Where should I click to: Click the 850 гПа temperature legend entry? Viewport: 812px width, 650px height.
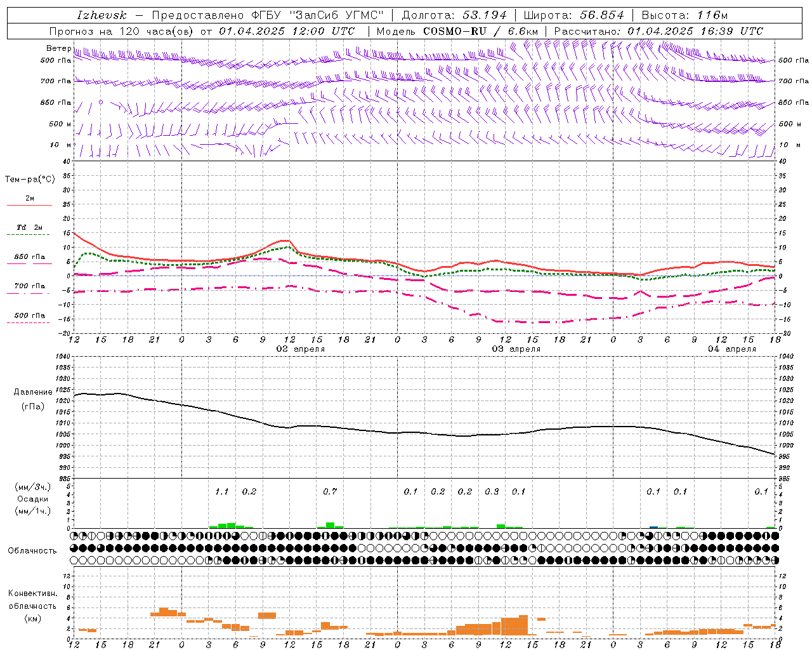click(x=30, y=257)
